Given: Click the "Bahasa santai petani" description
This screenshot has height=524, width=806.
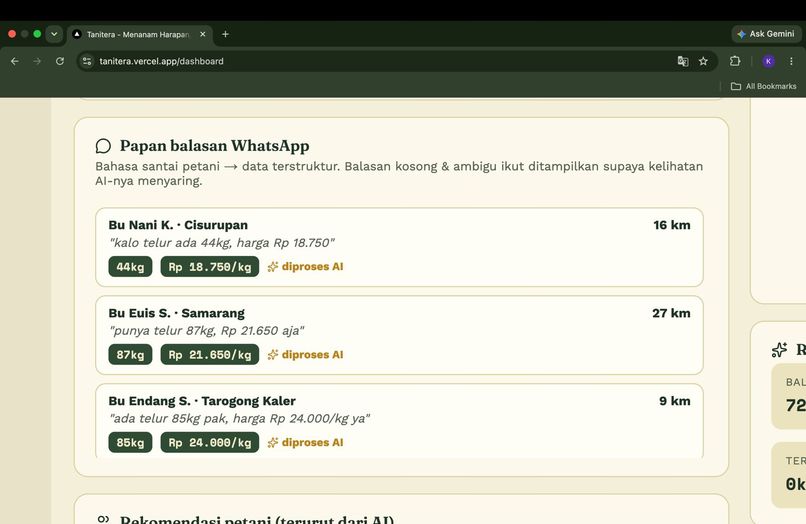Looking at the screenshot, I should pos(399,173).
